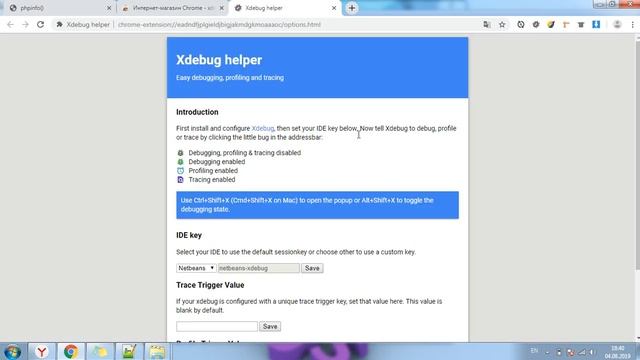This screenshot has height=360, width=640.
Task: Click the green Debugging enabled bug icon
Action: coord(180,162)
